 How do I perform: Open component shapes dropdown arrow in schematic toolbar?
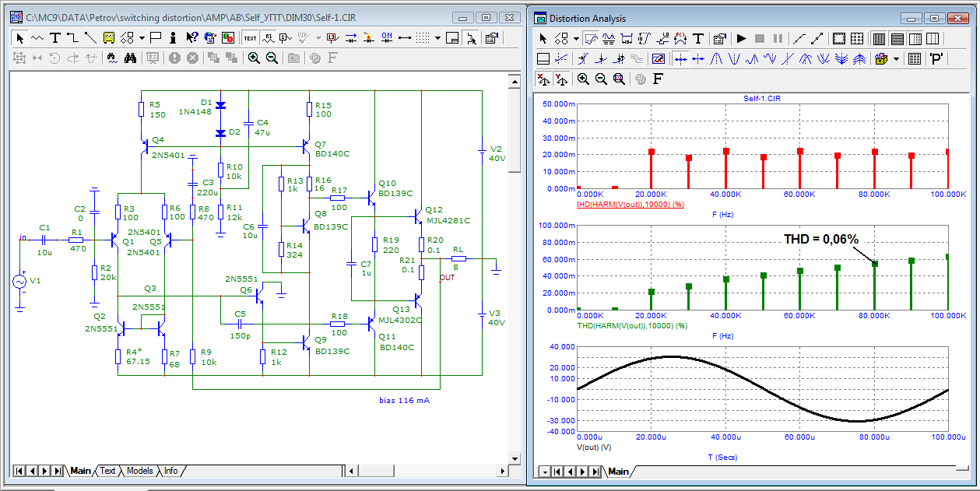point(142,37)
